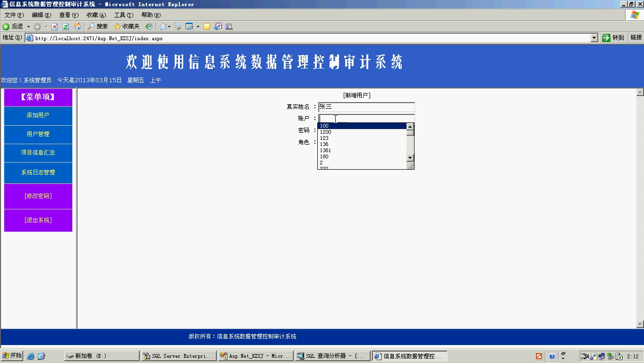The image size is (644, 363).
Task: Select 100 in the autocomplete list
Action: (363, 126)
